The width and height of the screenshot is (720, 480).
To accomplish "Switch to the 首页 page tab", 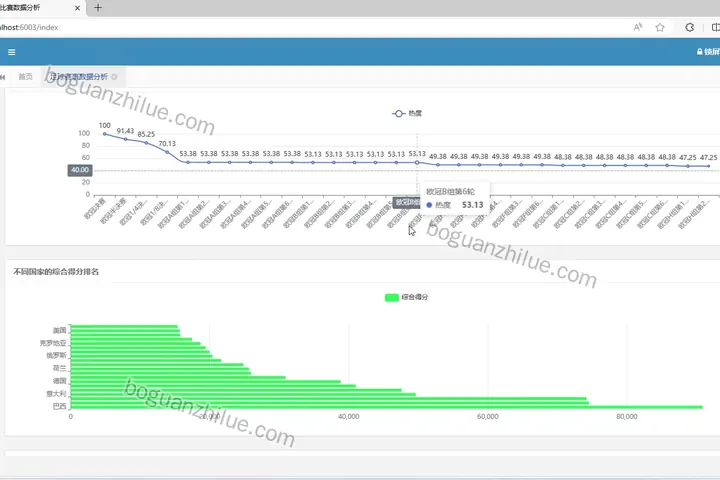I will pyautogui.click(x=25, y=77).
